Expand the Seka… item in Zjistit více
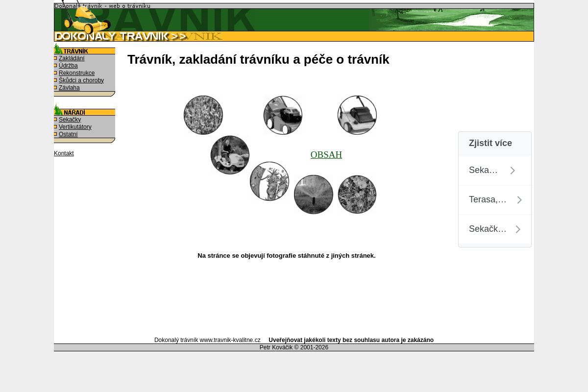This screenshot has width=588, height=392. [494, 170]
